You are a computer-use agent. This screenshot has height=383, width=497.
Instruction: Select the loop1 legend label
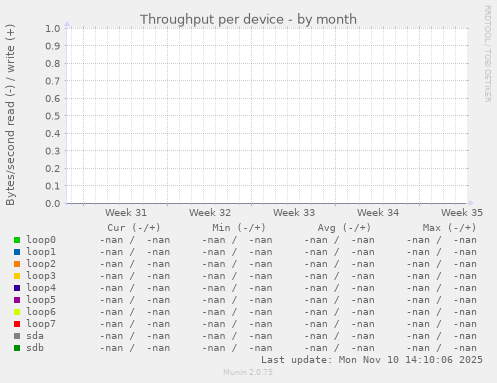pyautogui.click(x=41, y=252)
